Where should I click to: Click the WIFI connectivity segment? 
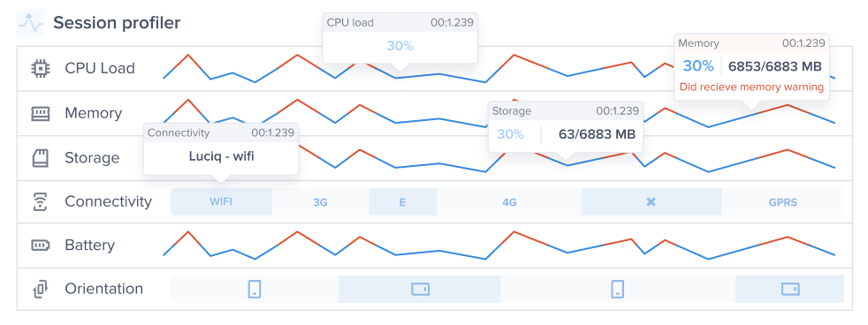pos(221,201)
